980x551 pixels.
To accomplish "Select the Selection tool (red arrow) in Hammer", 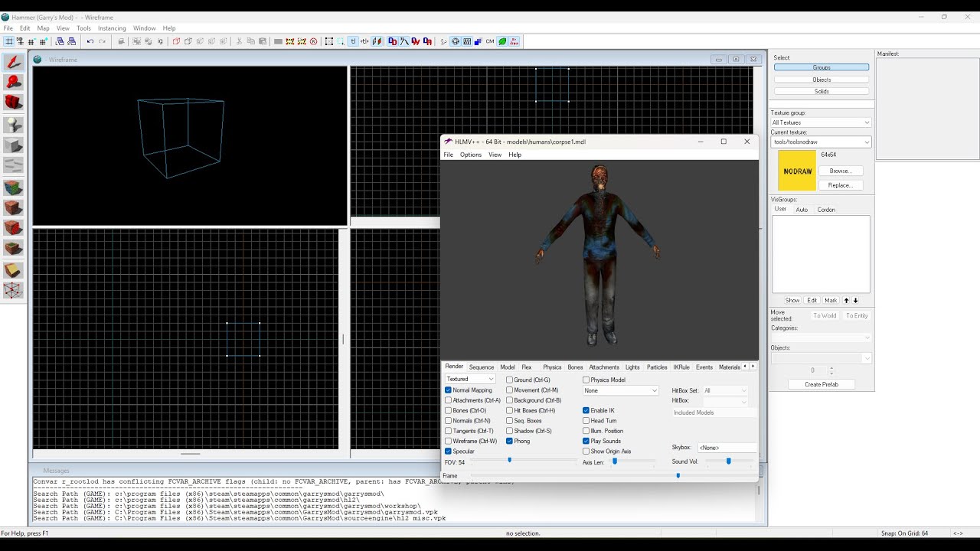I will point(13,62).
